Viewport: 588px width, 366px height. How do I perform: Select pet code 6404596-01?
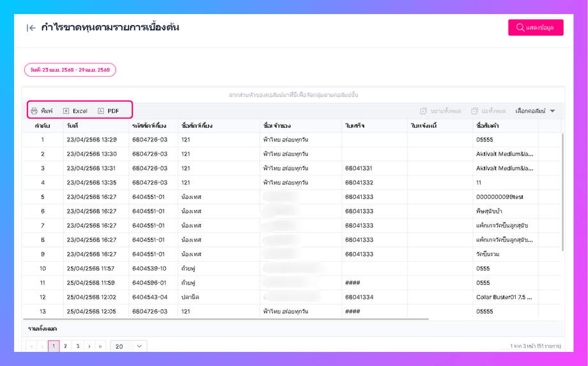tap(148, 283)
